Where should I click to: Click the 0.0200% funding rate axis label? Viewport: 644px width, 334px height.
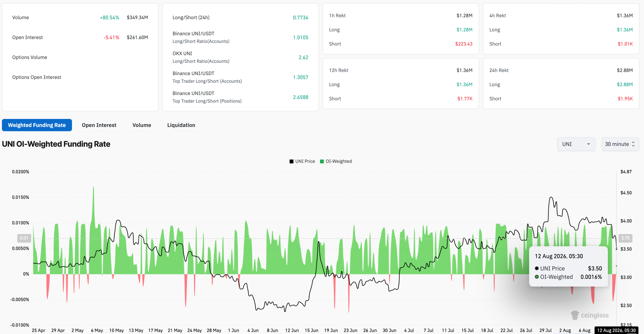(20, 172)
